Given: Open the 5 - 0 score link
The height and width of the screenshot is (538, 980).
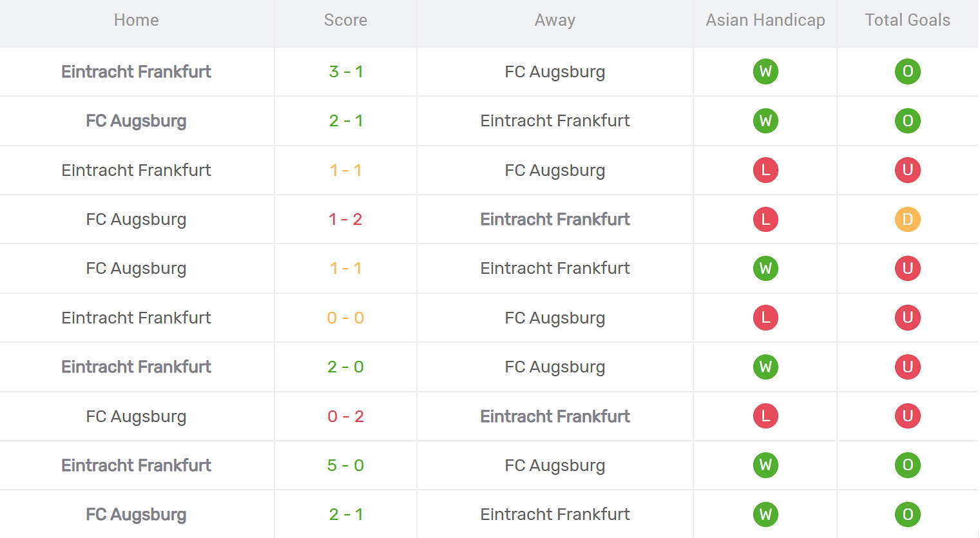Looking at the screenshot, I should click(345, 465).
